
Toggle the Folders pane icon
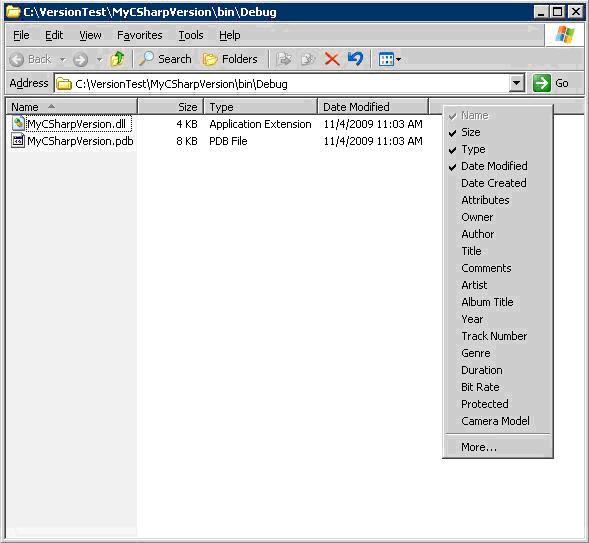tap(210, 59)
